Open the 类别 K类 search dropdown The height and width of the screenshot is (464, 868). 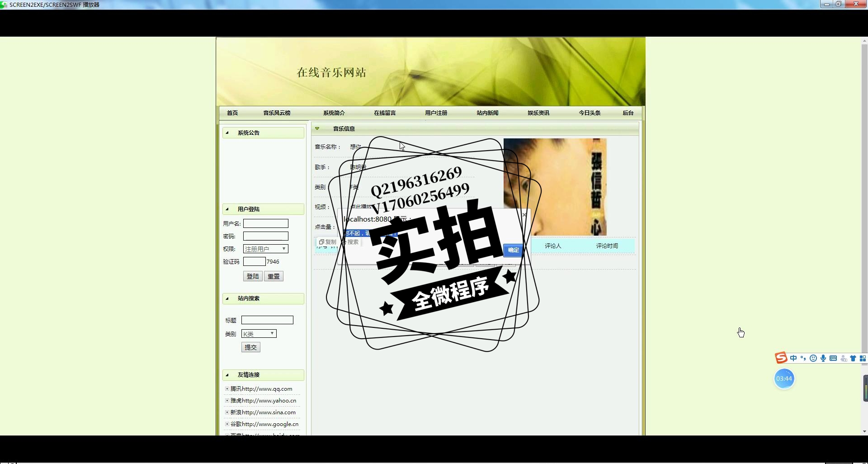click(x=259, y=334)
